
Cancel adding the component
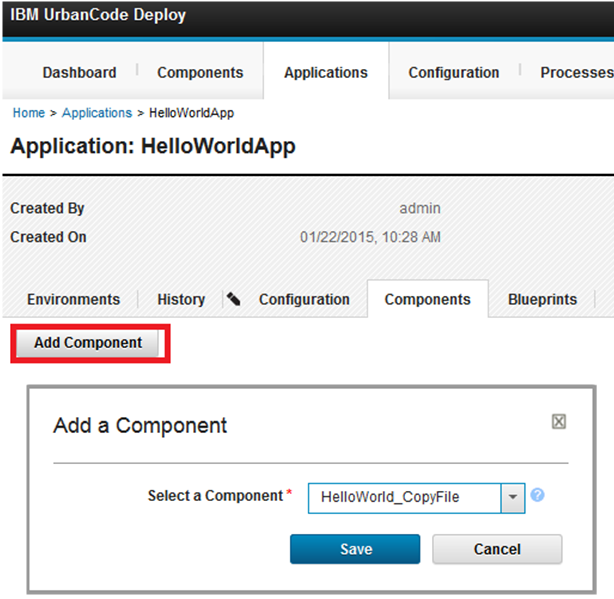coord(497,549)
